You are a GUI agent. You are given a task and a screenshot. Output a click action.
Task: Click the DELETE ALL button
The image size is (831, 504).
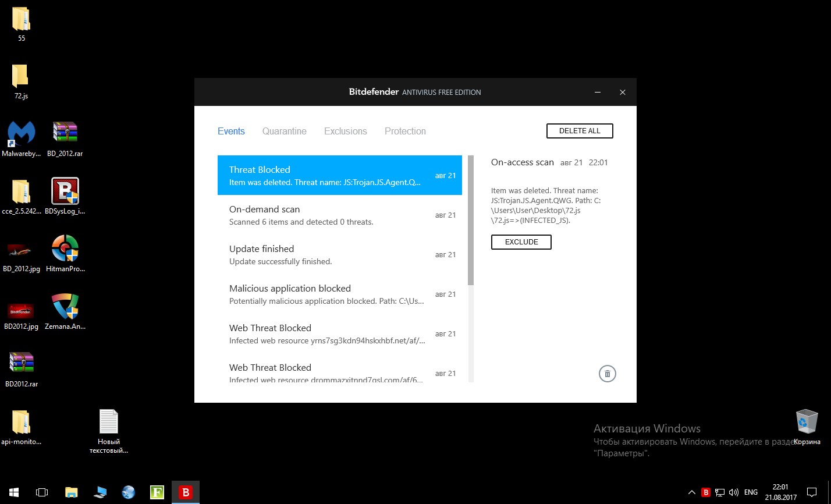(580, 131)
